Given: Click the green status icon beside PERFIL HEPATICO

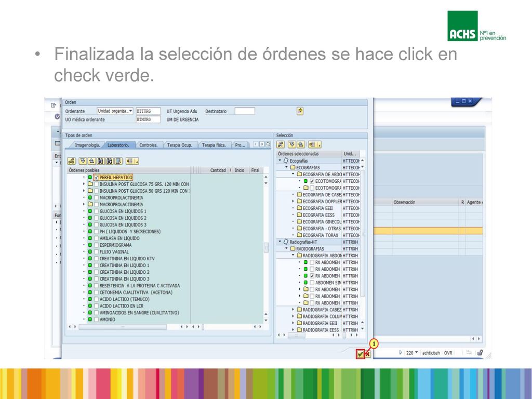Looking at the screenshot, I should click(90, 178).
